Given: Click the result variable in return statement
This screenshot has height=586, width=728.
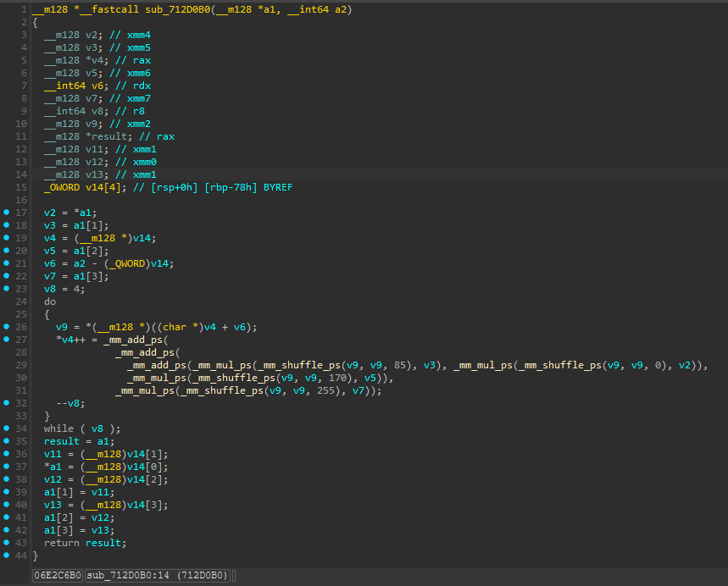Looking at the screenshot, I should 104,543.
